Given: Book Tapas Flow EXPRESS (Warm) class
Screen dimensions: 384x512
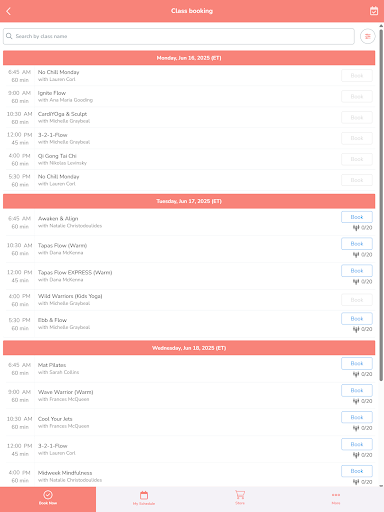Looking at the screenshot, I should coord(357,271).
